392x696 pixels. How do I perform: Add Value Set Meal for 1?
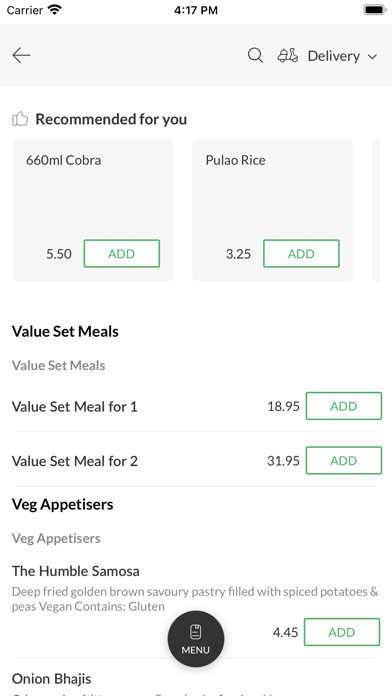click(344, 406)
